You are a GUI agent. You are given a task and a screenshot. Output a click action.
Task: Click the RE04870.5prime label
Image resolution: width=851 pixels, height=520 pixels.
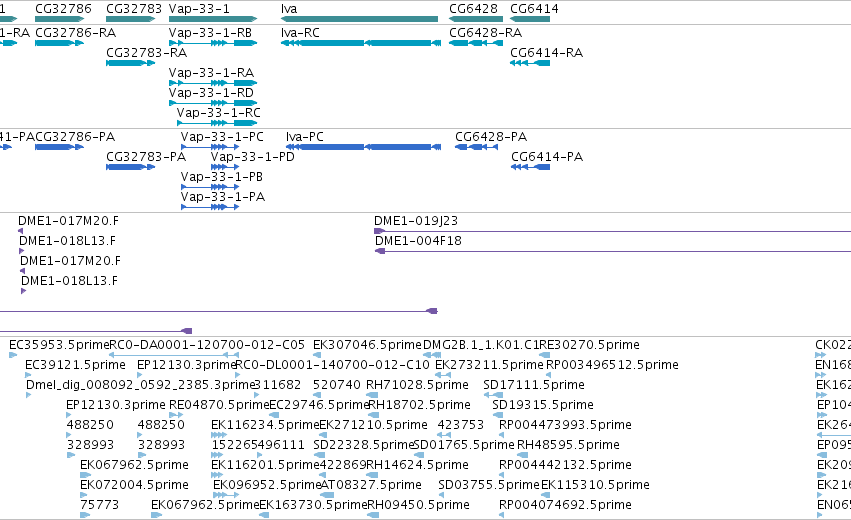click(x=219, y=405)
